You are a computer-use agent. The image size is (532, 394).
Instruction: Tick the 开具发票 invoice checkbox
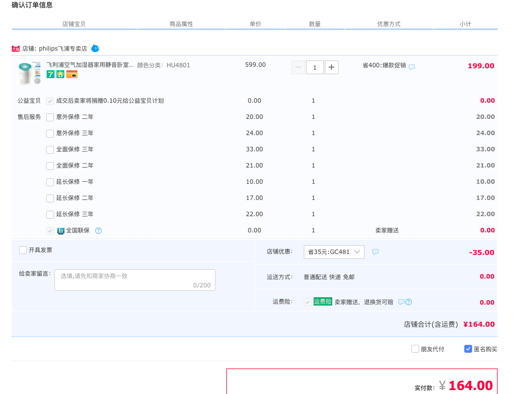[x=23, y=251]
